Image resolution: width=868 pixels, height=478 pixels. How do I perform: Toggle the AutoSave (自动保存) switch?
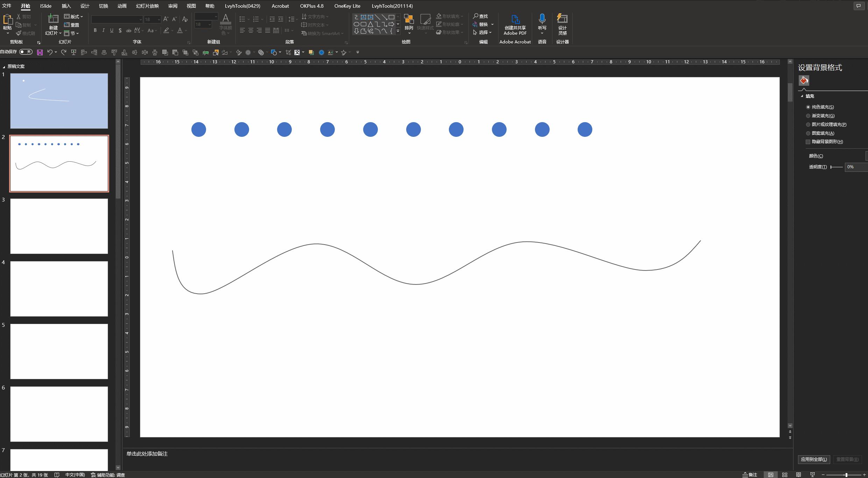26,52
